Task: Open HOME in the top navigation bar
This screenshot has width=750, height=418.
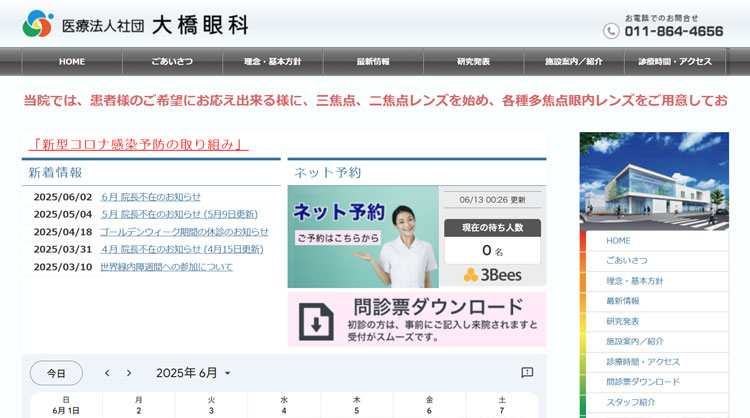Action: tap(72, 62)
